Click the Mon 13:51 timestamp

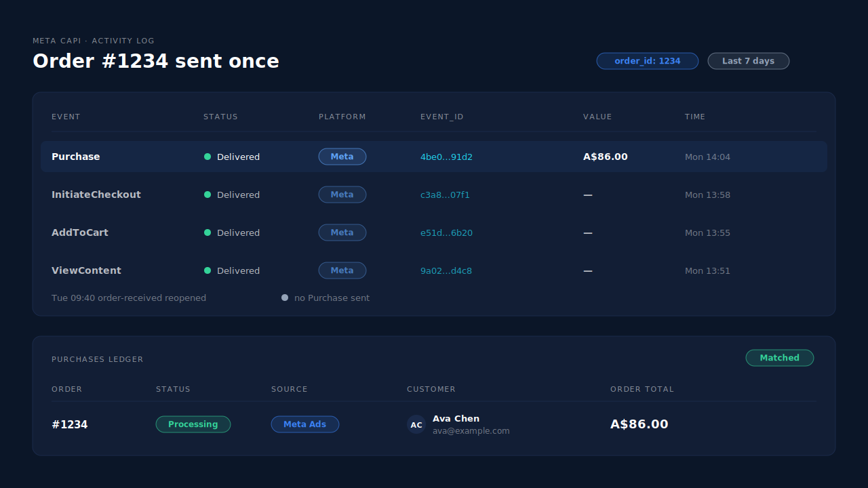(x=707, y=270)
